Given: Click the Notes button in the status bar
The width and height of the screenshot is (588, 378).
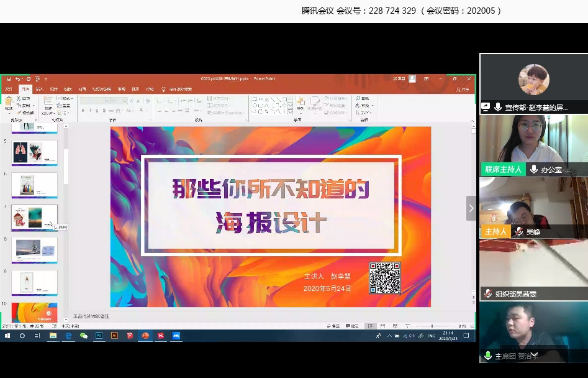Looking at the screenshot, I should (334, 326).
